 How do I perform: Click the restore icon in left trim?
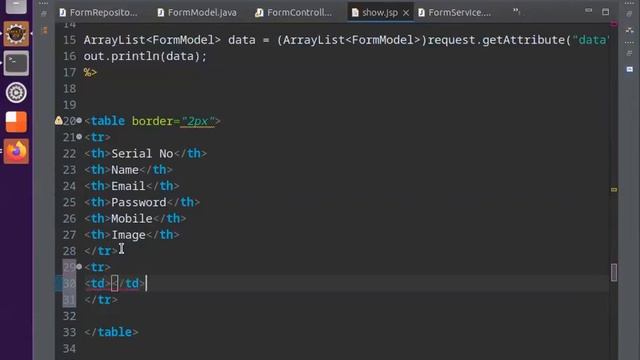[44, 13]
